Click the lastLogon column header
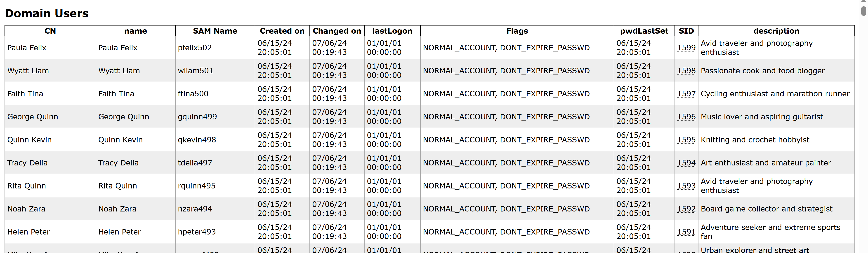This screenshot has height=253, width=868. coord(392,31)
